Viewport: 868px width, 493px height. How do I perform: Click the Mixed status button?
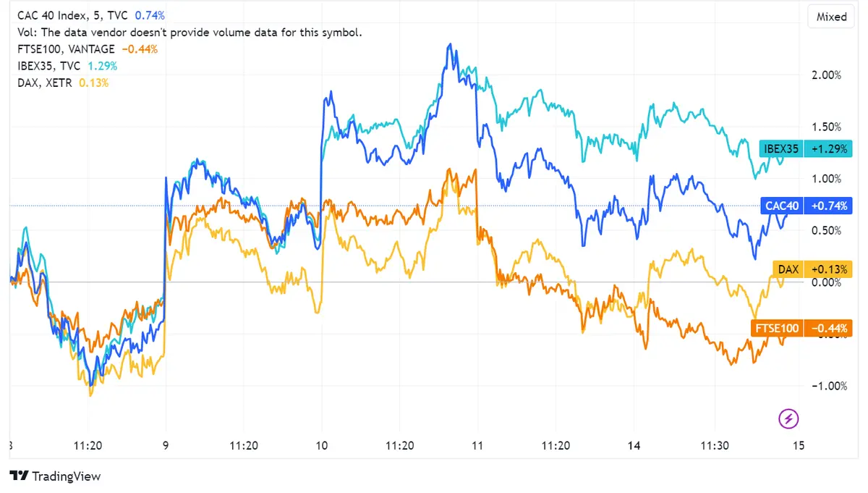point(830,16)
